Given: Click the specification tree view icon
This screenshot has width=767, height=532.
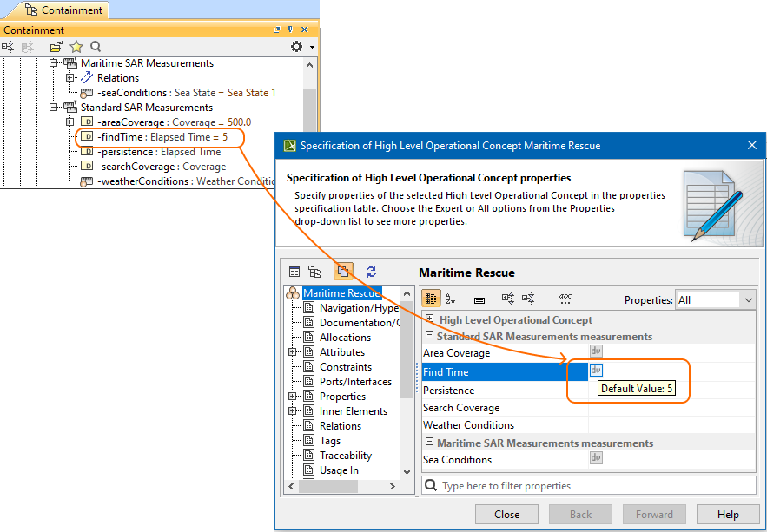Looking at the screenshot, I should coord(314,272).
